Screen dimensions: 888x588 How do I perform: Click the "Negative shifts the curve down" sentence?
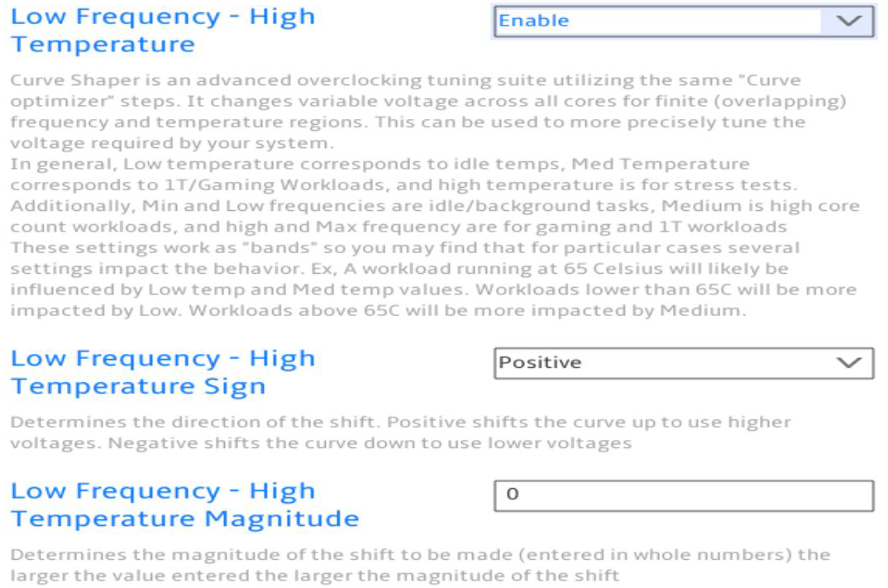click(370, 443)
